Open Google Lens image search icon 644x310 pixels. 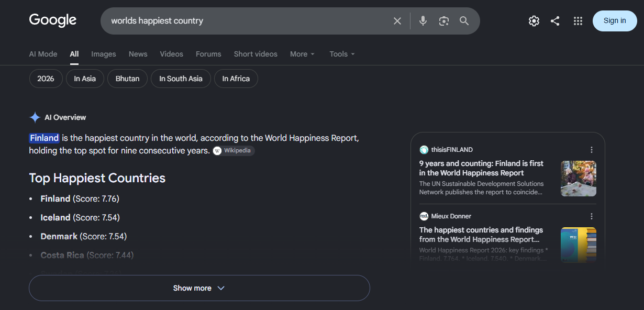point(444,21)
